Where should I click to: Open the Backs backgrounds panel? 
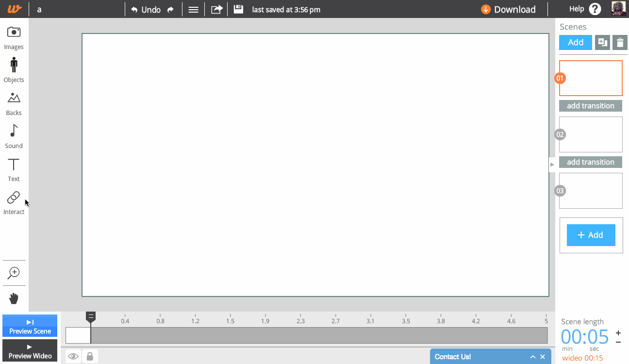pos(14,103)
